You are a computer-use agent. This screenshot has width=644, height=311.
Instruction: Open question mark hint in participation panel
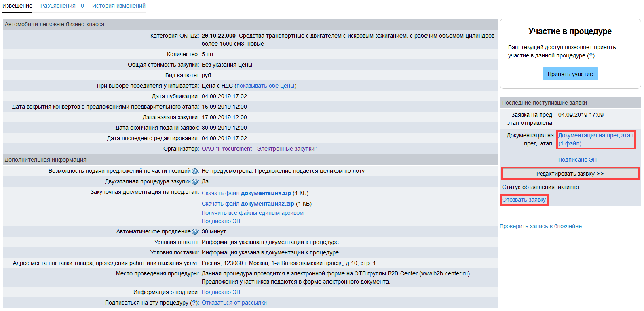tap(591, 56)
